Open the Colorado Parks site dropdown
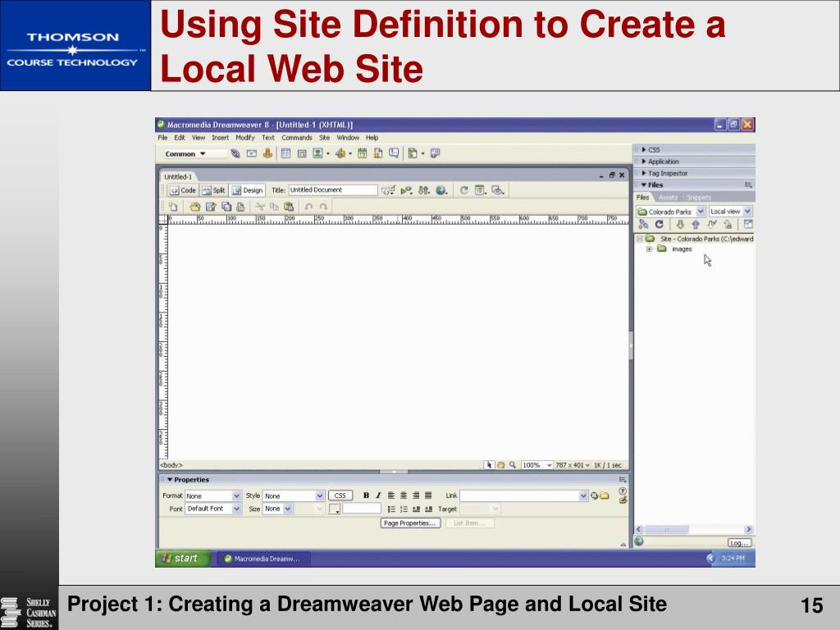Image resolution: width=840 pixels, height=630 pixels. pyautogui.click(x=671, y=212)
